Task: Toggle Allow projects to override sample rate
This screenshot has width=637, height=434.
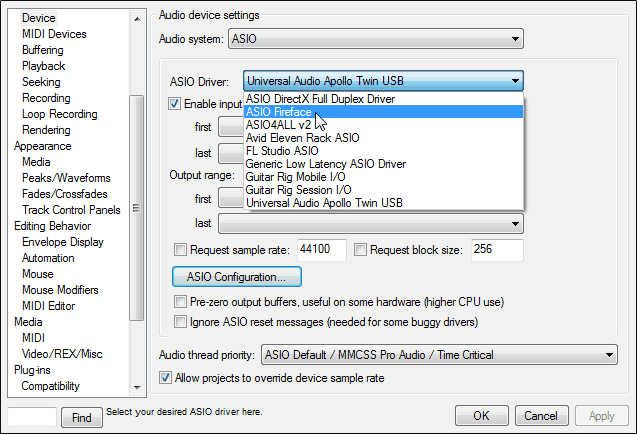Action: click(x=165, y=378)
